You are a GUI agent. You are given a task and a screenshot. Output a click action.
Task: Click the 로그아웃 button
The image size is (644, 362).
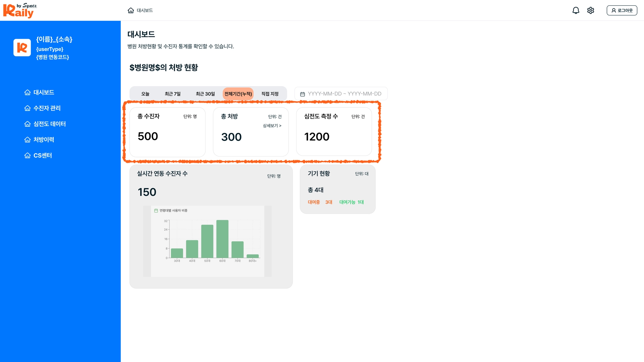pyautogui.click(x=622, y=10)
